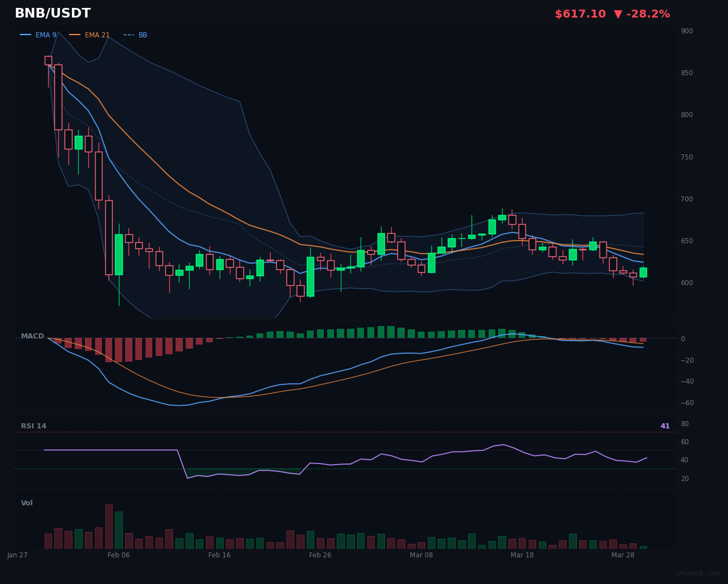Select the tallest red volume bar near Feb 06

[x=109, y=526]
